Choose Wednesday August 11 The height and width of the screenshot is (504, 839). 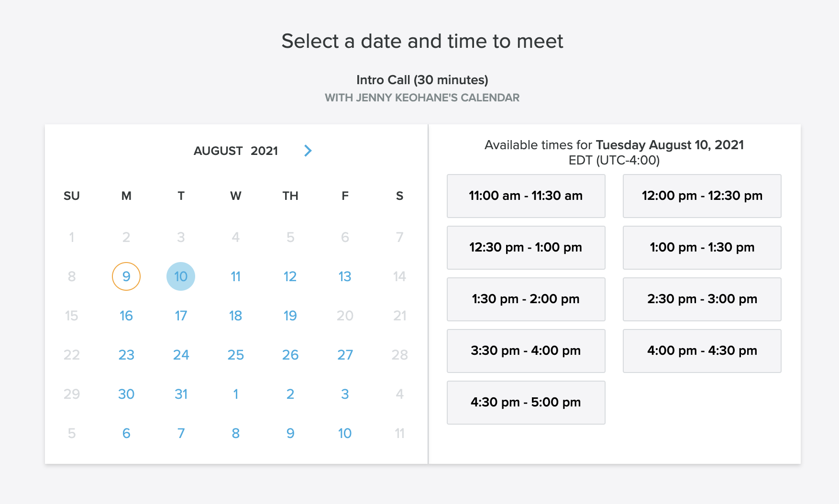point(235,276)
